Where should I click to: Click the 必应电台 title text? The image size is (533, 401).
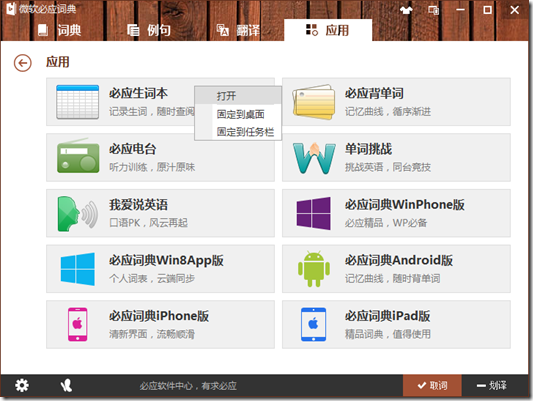click(x=133, y=149)
